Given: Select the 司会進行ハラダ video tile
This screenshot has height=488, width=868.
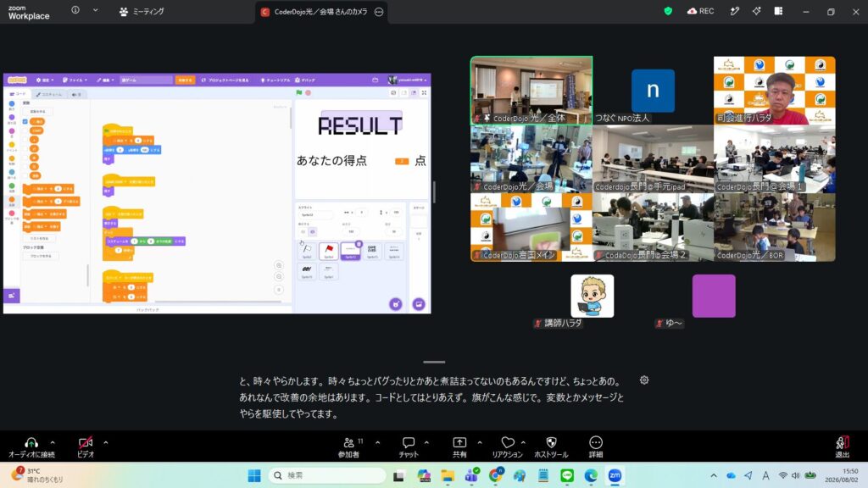Looking at the screenshot, I should (775, 90).
